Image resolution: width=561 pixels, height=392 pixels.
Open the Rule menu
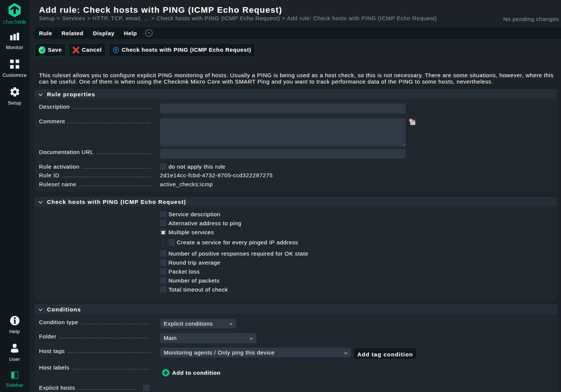click(x=45, y=33)
